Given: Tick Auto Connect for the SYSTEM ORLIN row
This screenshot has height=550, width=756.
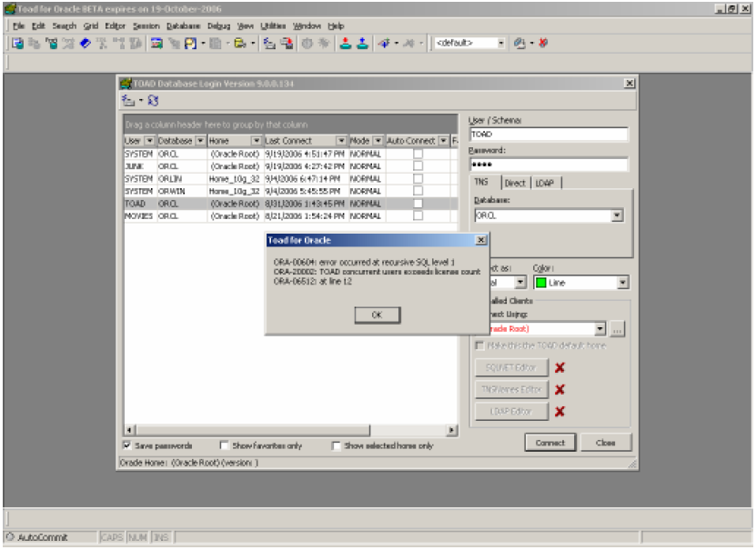Looking at the screenshot, I should 418,179.
